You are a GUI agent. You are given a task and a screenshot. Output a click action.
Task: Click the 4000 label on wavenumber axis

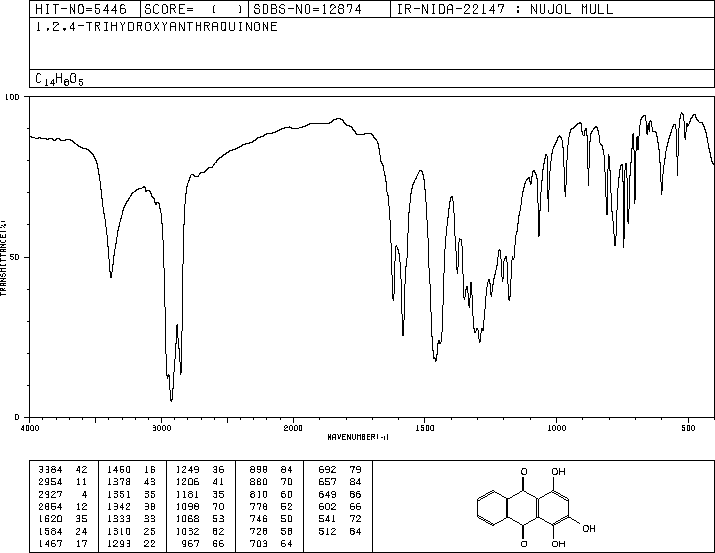coord(30,428)
